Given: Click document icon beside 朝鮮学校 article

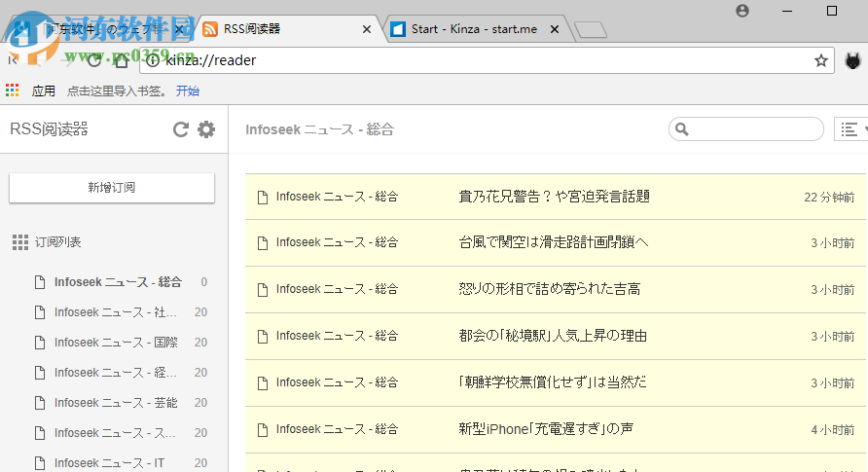Looking at the screenshot, I should click(263, 383).
